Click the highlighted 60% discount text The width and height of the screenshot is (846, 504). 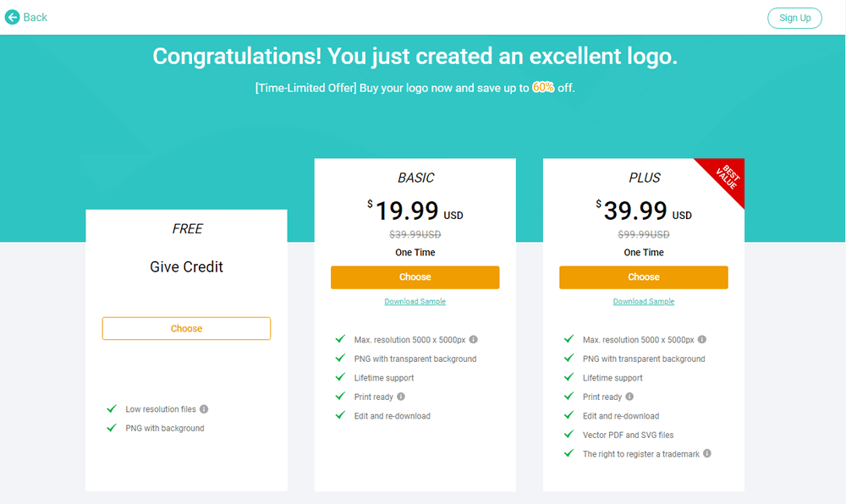tap(543, 87)
